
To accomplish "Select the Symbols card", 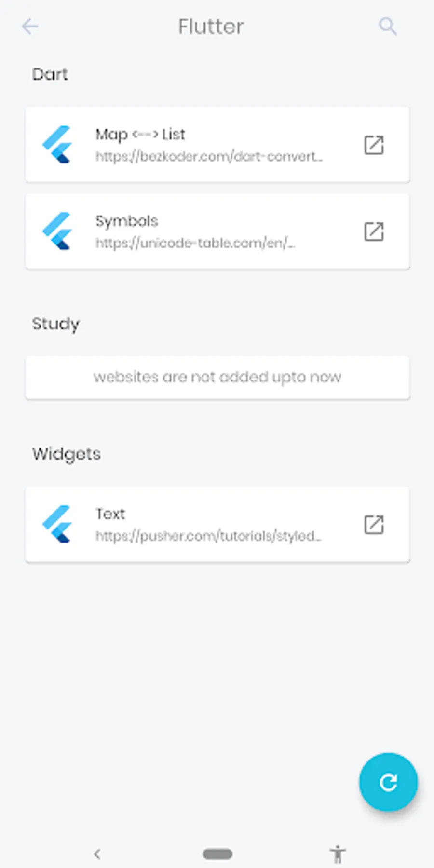I will (217, 231).
